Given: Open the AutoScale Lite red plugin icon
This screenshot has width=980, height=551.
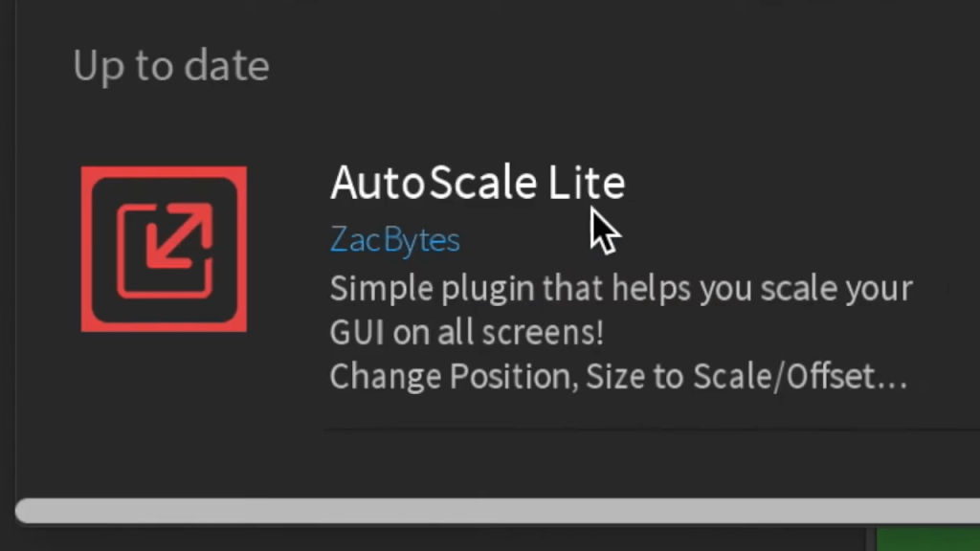Looking at the screenshot, I should [164, 249].
